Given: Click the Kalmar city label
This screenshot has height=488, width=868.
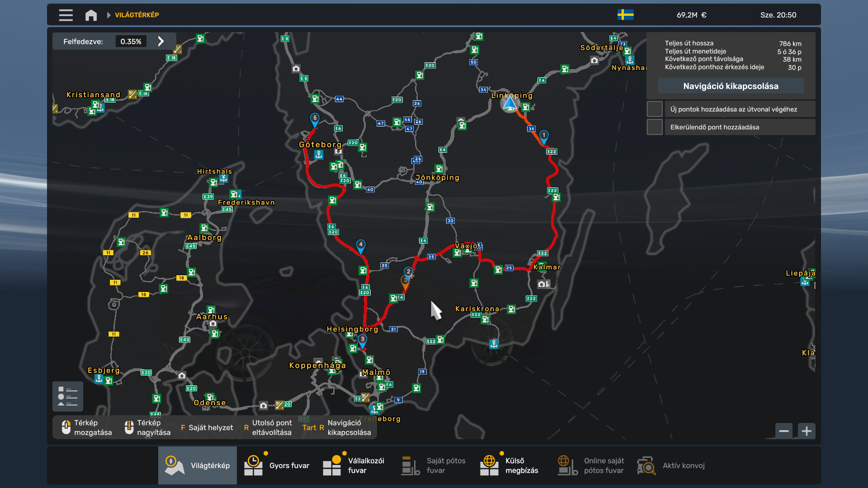Looking at the screenshot, I should tap(547, 267).
